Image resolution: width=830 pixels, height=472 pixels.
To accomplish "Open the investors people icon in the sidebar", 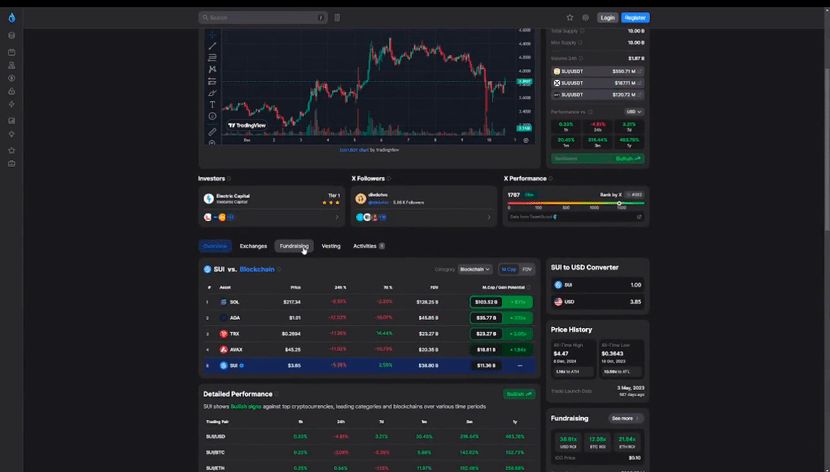I will 12,66.
